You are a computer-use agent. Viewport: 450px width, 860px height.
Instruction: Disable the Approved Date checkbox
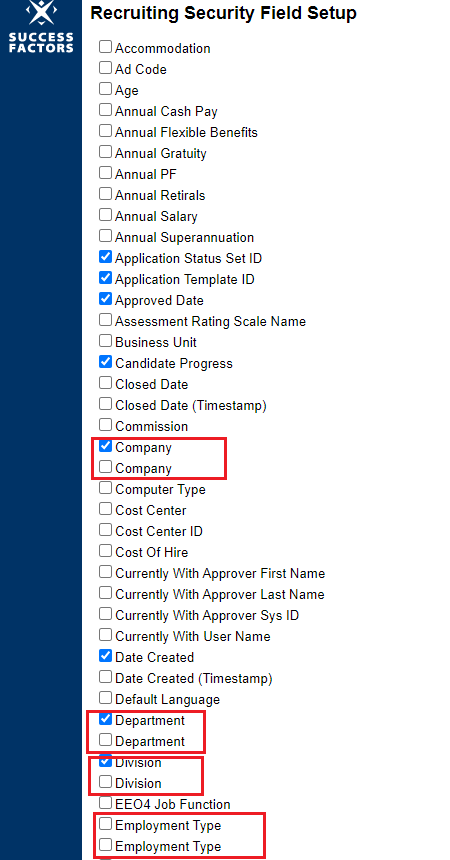105,299
